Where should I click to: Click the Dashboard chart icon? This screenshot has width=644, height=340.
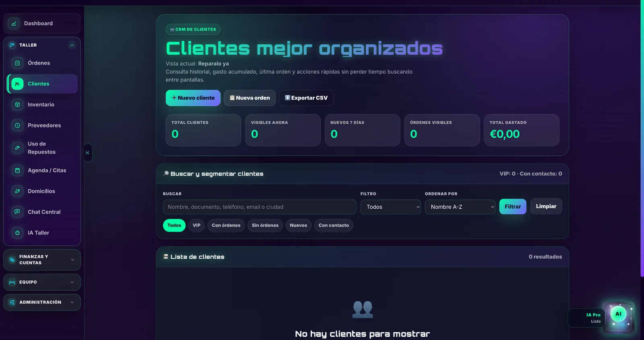tap(14, 23)
